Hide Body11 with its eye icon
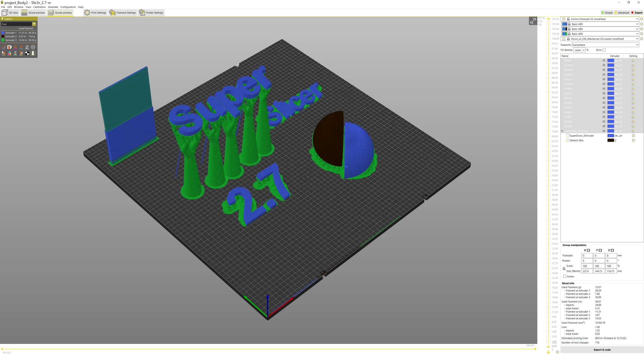Screen dimensions: 644x354 pyautogui.click(x=604, y=70)
